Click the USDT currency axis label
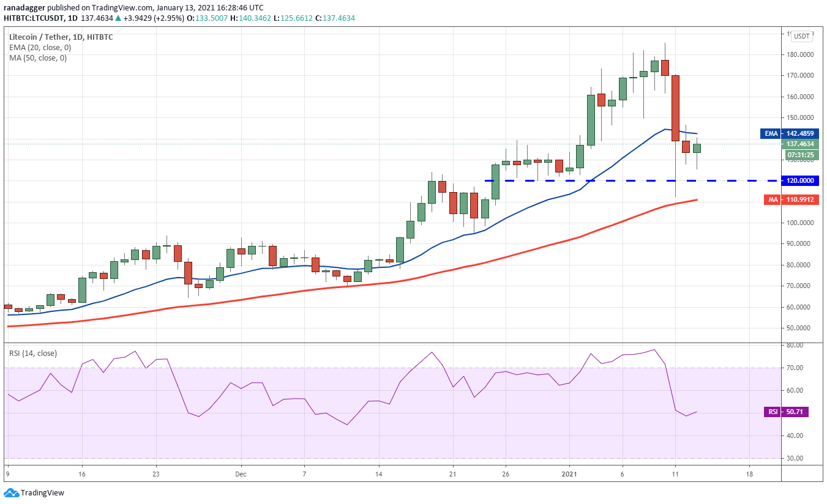The width and height of the screenshot is (827, 504). [x=801, y=36]
